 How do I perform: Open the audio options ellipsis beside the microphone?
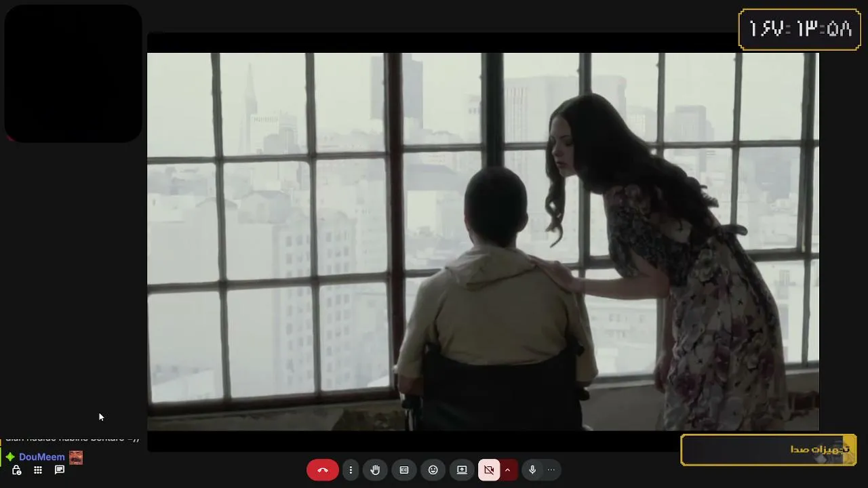click(x=551, y=470)
